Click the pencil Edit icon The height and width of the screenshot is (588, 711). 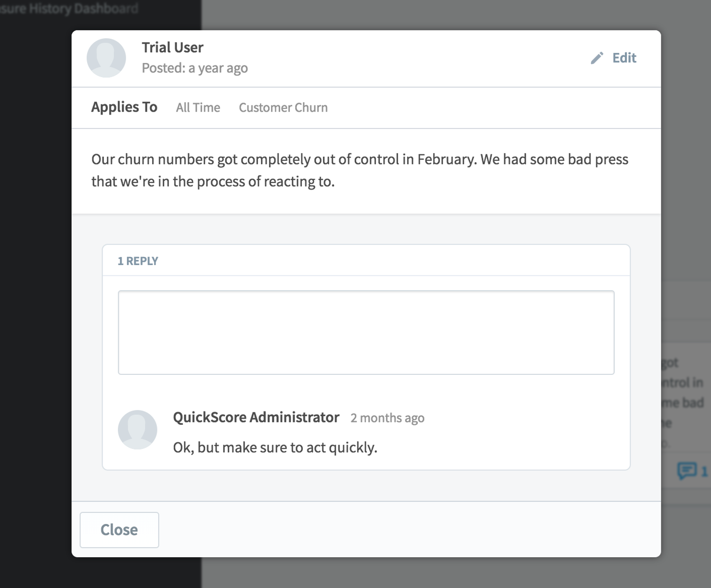pos(597,58)
